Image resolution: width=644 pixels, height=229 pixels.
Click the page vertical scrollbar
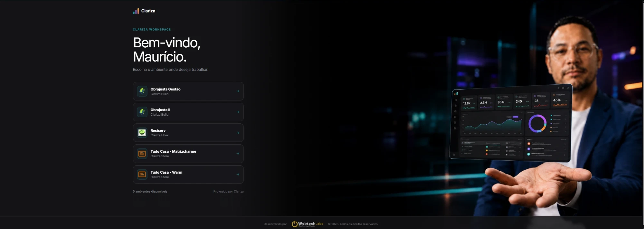click(x=643, y=114)
